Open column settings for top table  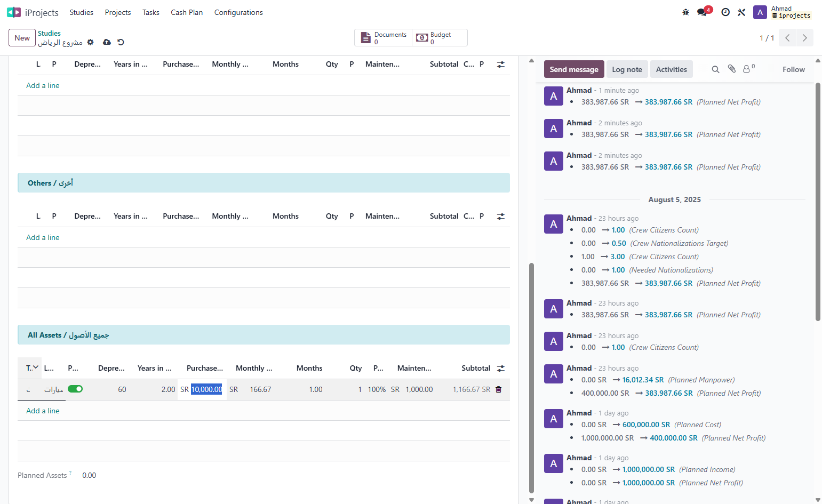click(500, 64)
